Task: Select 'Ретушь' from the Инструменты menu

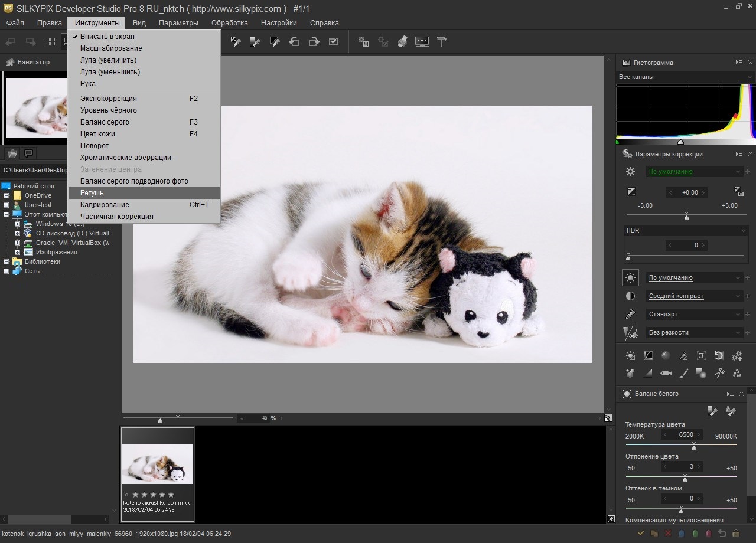Action: tap(92, 193)
